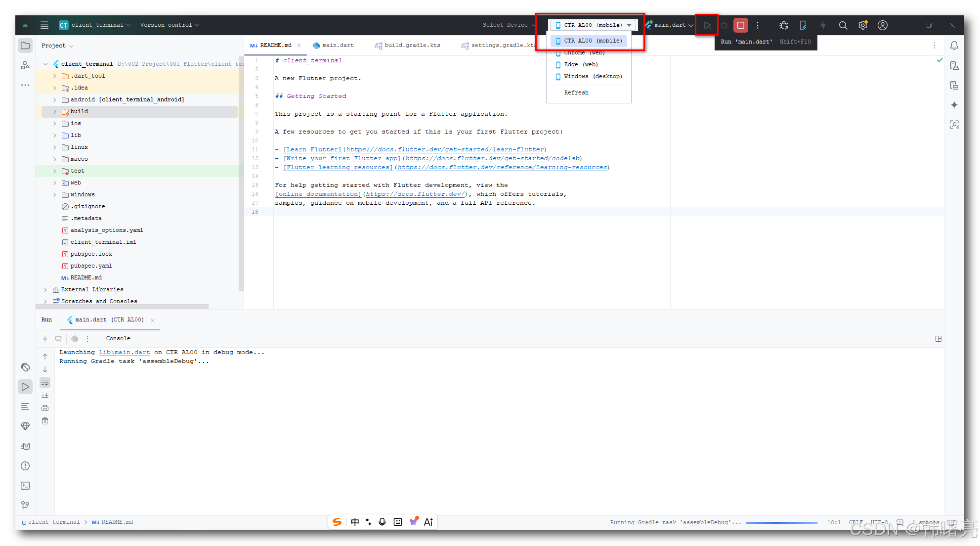Close the README.md editor tab
Screen dimensions: 980x546
click(299, 45)
